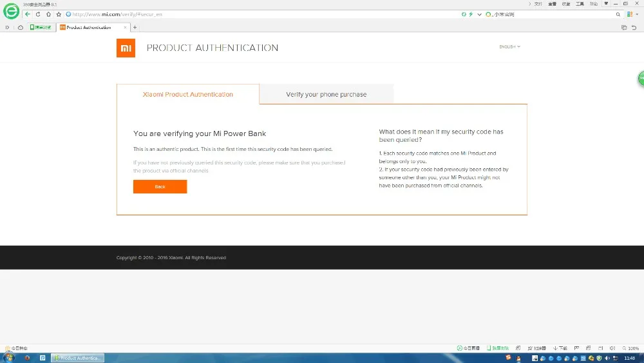Open the 收藏 menu
The image size is (644, 363).
coord(566,4)
